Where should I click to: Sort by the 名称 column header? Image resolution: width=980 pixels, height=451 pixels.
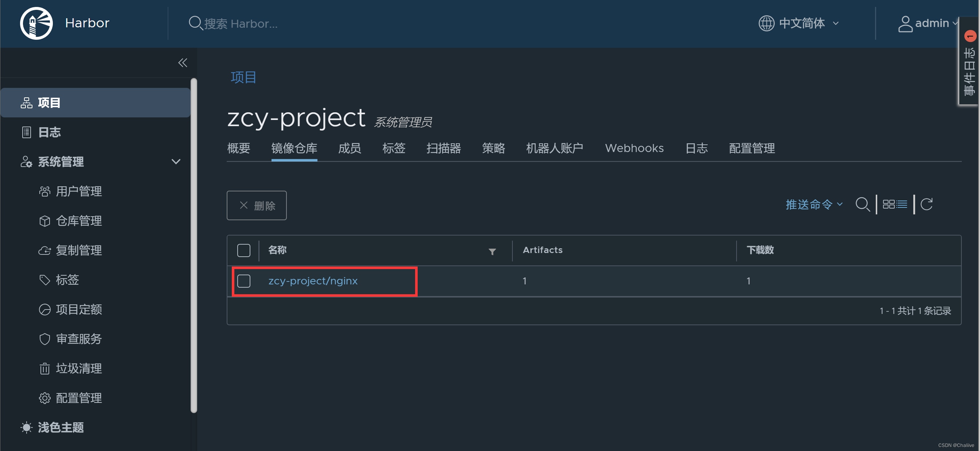click(277, 250)
